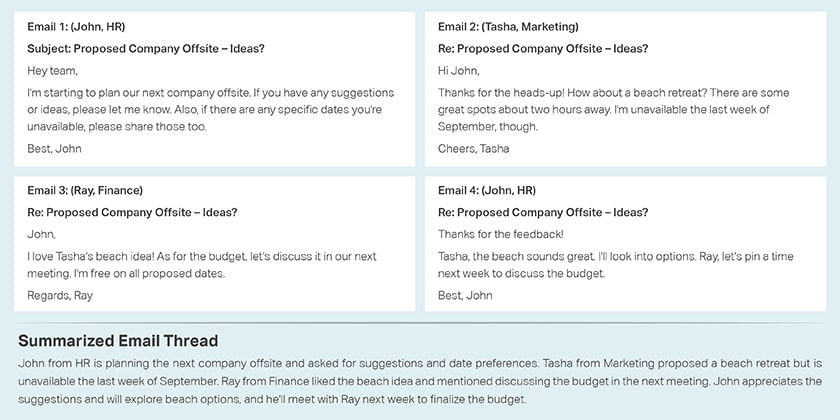Click the Email 1 (John, HR) header
Viewport: 840px width, 420px height.
76,27
